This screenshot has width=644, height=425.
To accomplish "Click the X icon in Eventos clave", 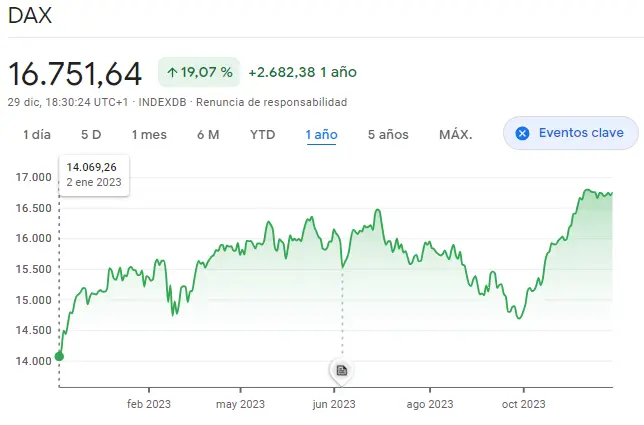I will 522,133.
